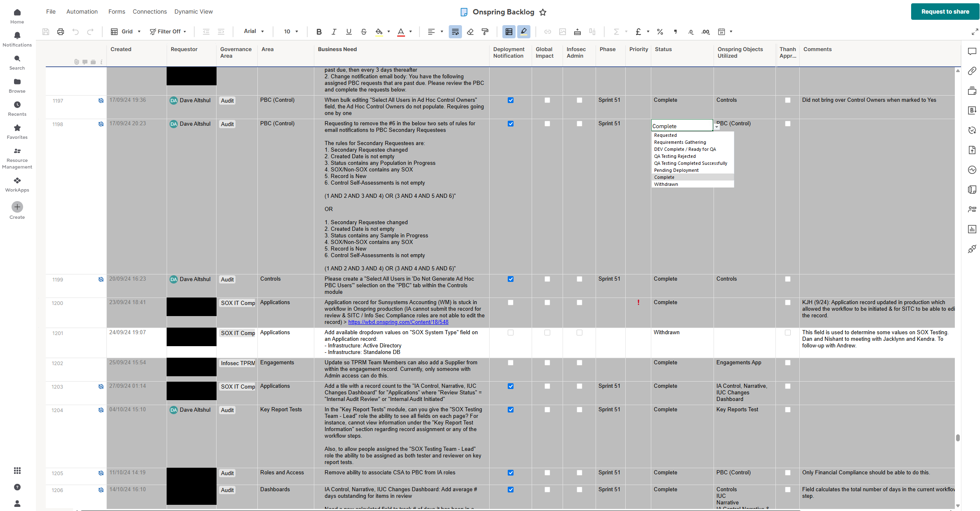Screen dimensions: 980x511
Task: Click the Strikethrough formatting icon
Action: tap(363, 32)
